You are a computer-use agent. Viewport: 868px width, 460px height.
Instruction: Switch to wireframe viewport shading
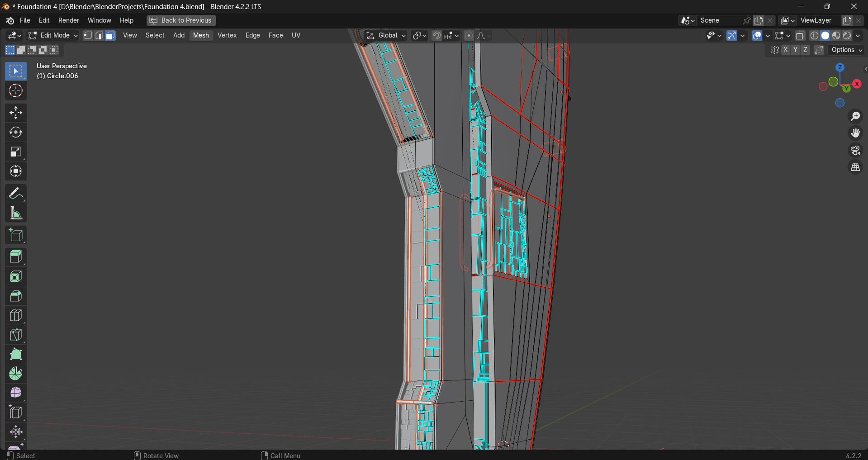click(x=814, y=36)
